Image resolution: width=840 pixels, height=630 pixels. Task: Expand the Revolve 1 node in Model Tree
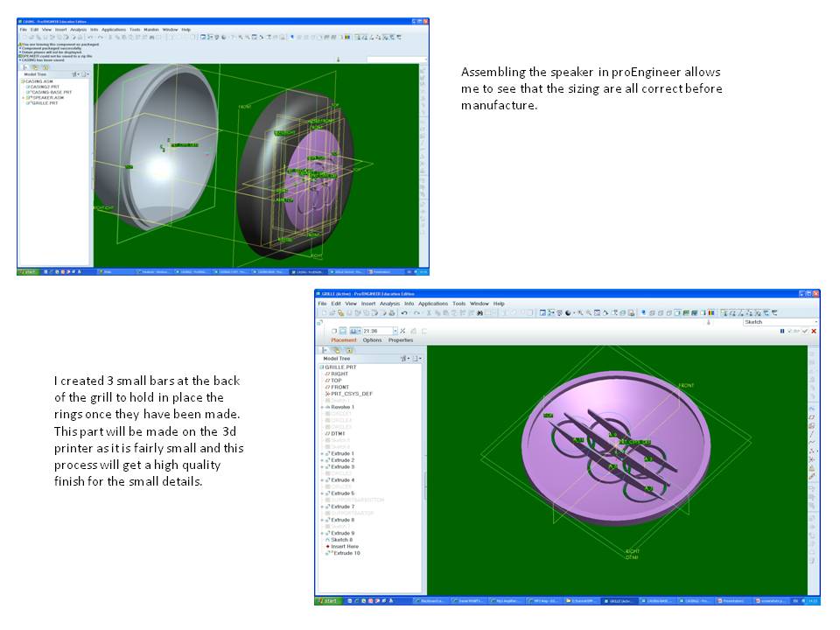pyautogui.click(x=322, y=408)
